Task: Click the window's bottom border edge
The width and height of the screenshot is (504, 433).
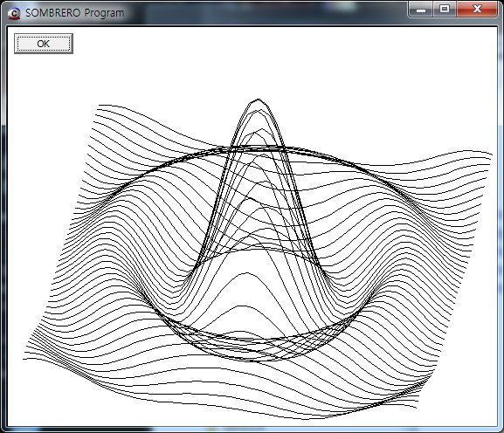Action: tap(252, 430)
